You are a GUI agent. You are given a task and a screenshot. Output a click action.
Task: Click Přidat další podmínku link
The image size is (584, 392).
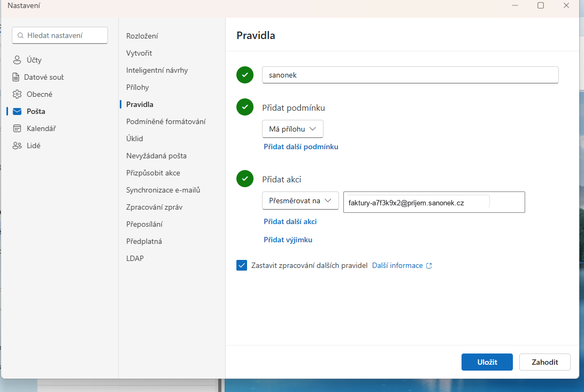pos(301,147)
